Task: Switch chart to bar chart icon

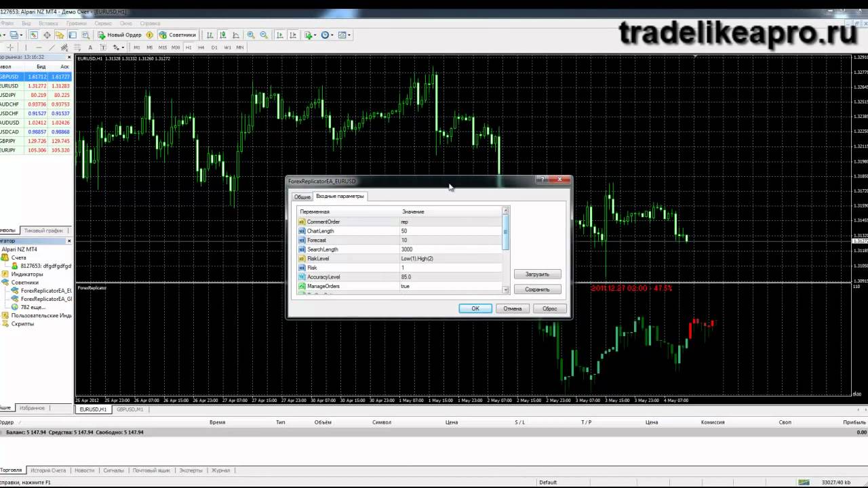Action: pyautogui.click(x=210, y=35)
